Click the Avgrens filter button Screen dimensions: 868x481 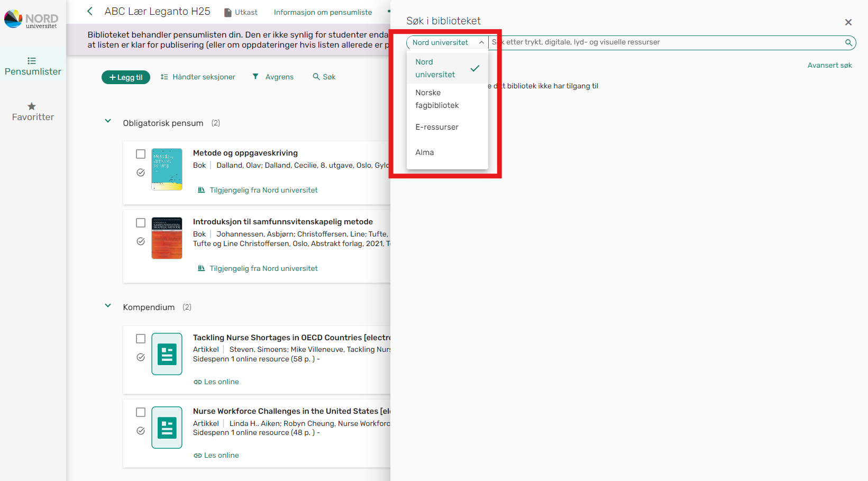tap(273, 77)
